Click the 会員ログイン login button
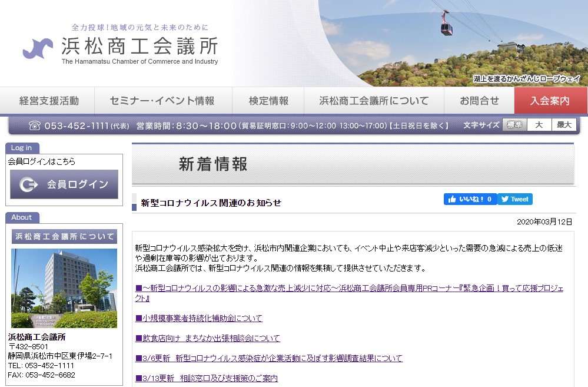The height and width of the screenshot is (387, 588). 64,184
